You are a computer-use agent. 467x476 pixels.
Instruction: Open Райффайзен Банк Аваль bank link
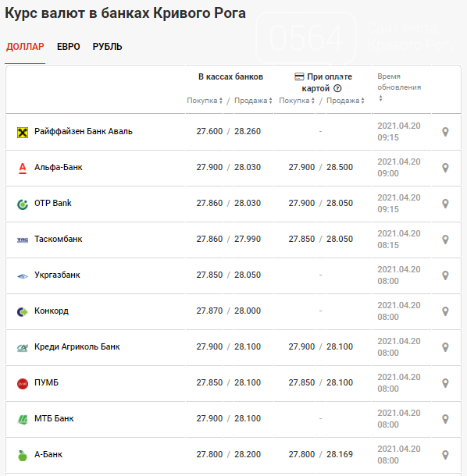[84, 131]
